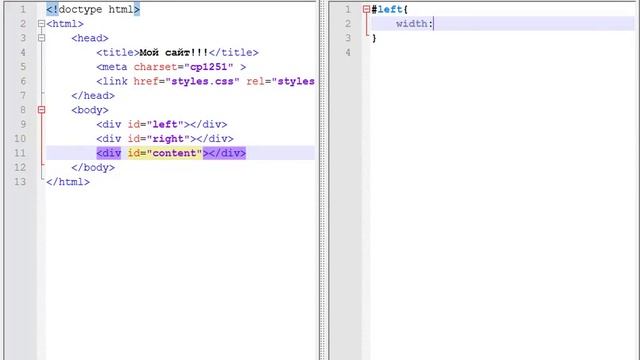This screenshot has width=640, height=360.
Task: Click the rel attribute on the link line
Action: pyautogui.click(x=256, y=81)
